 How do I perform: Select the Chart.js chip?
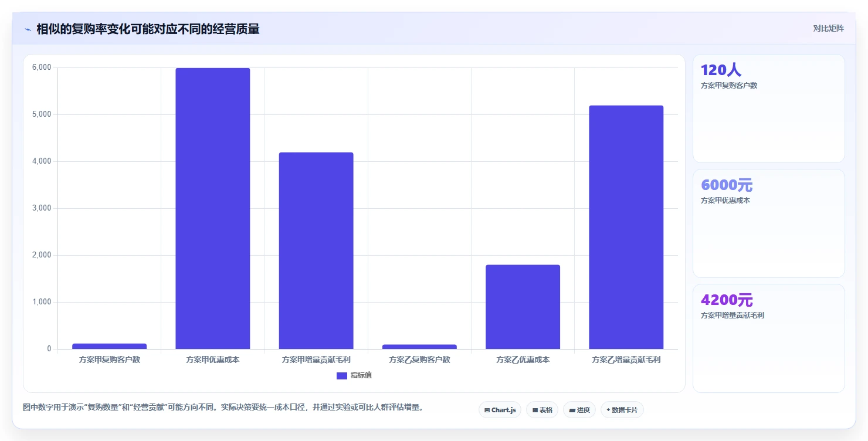point(500,410)
